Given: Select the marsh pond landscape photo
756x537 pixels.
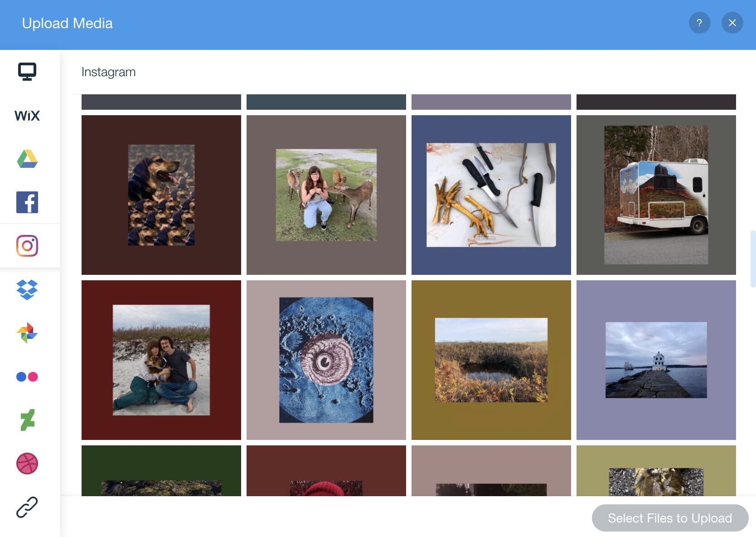Looking at the screenshot, I should tap(491, 360).
